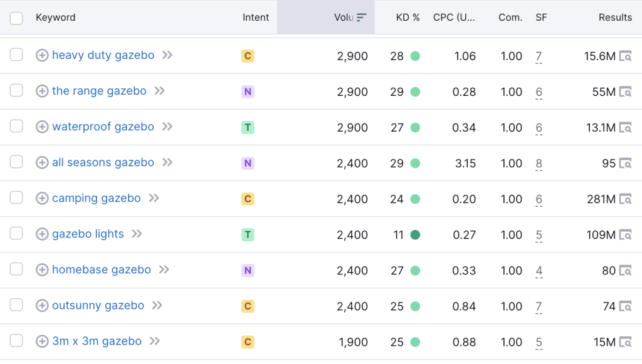View SERP icon for the range gazebo results

(x=625, y=92)
